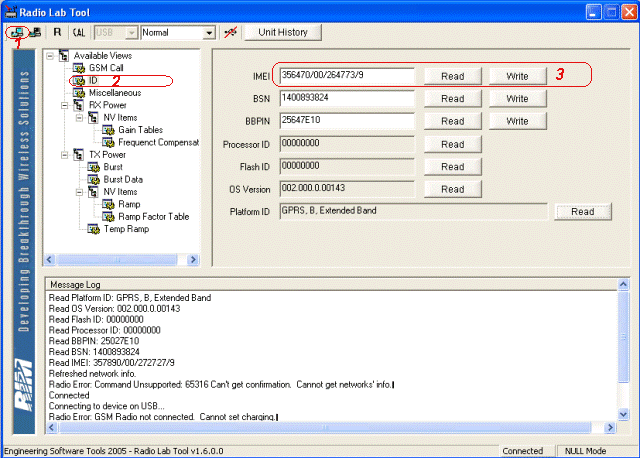Viewport: 640px width, 458px height.
Task: Select the Miscellaneous view
Action: point(115,93)
